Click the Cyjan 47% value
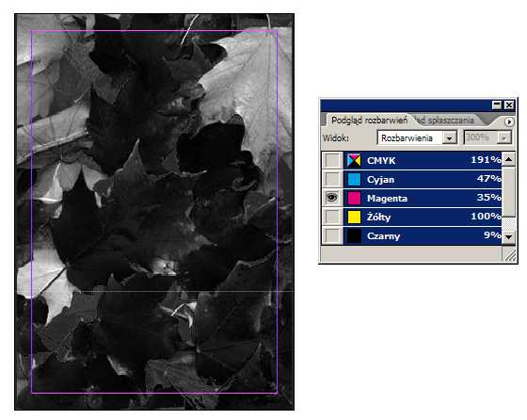 (489, 178)
